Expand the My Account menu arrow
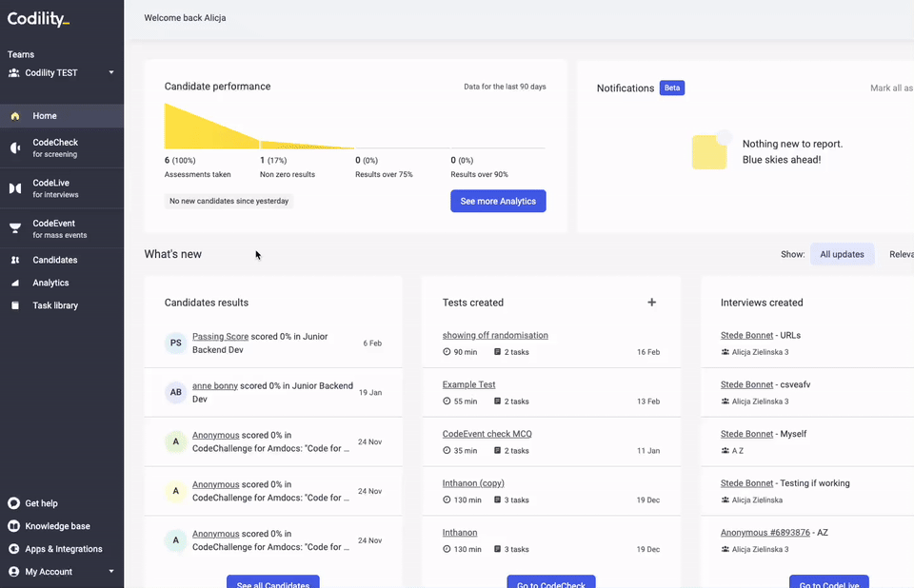 (111, 572)
